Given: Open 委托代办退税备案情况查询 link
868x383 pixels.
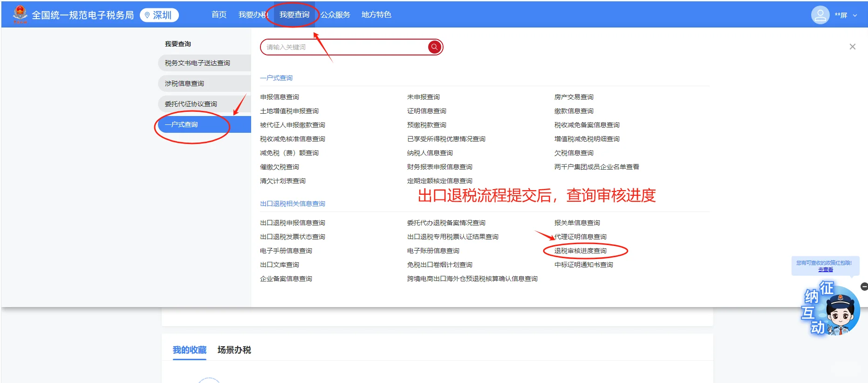Looking at the screenshot, I should click(446, 223).
